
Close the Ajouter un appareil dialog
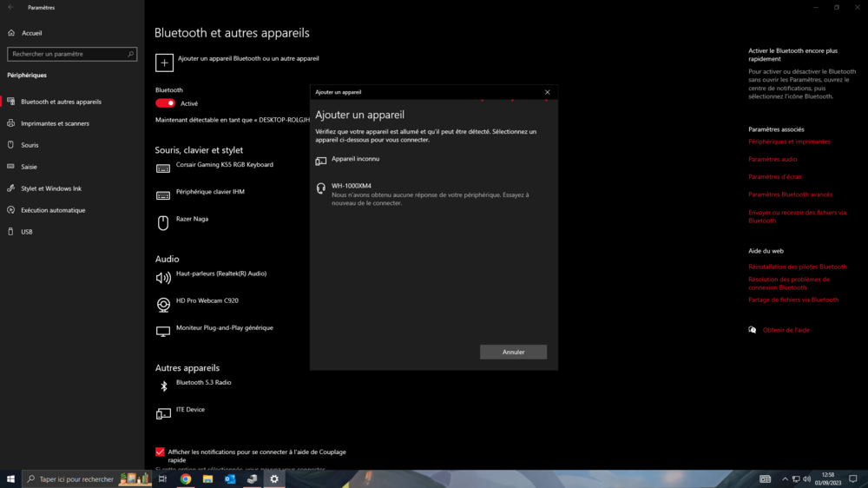tap(547, 92)
